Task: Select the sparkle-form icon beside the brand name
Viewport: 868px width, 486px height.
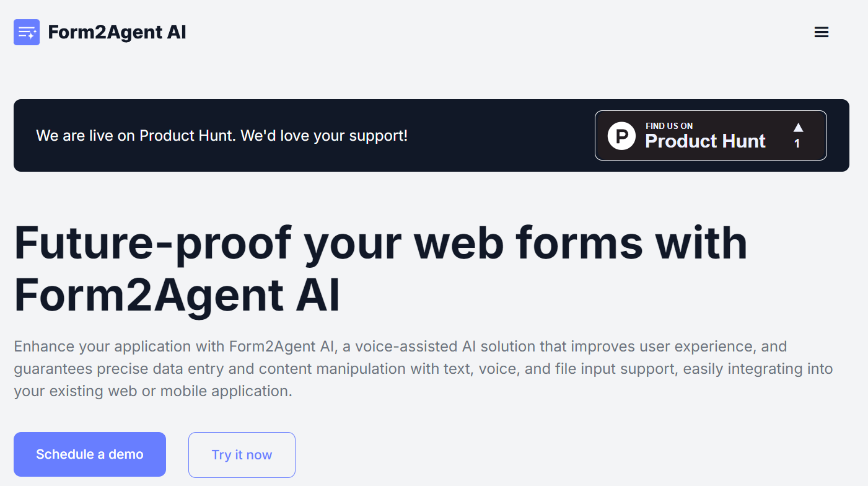Action: [x=26, y=32]
